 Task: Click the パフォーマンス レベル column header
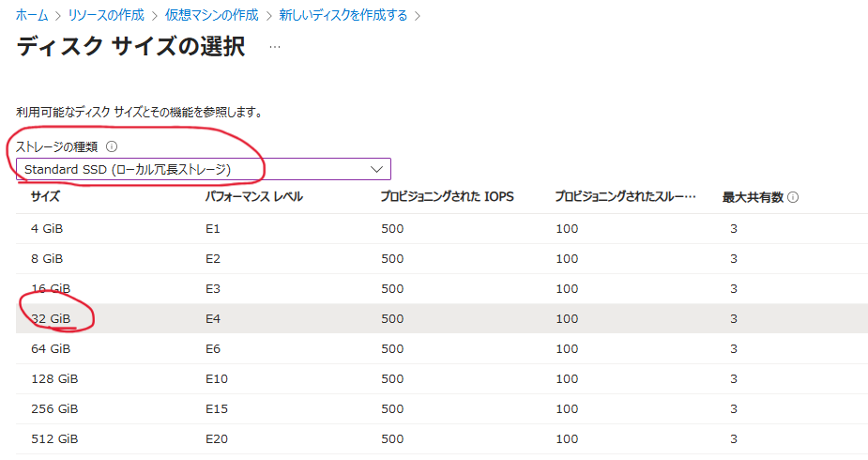point(254,196)
